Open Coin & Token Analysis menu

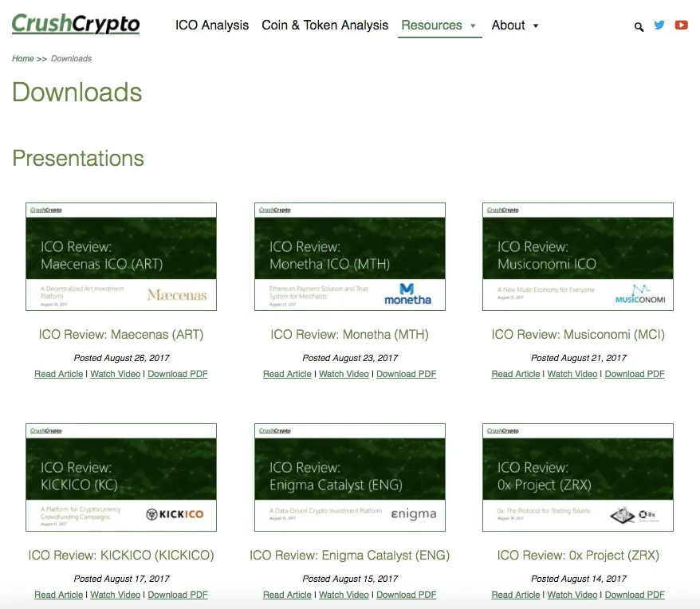coord(325,25)
